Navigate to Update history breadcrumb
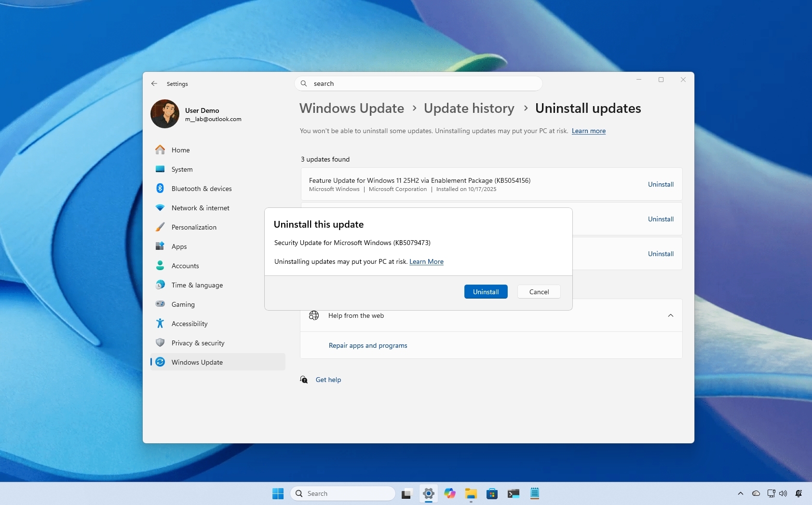 (x=469, y=108)
